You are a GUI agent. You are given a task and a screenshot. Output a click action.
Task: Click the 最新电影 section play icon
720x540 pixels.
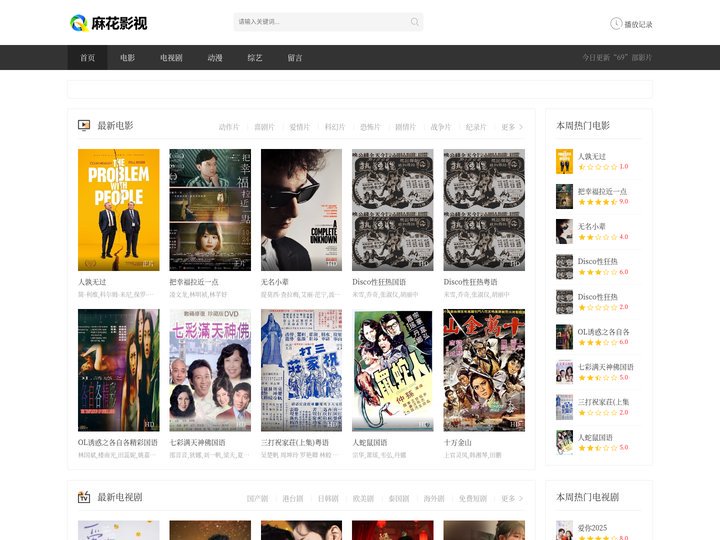[x=84, y=125]
